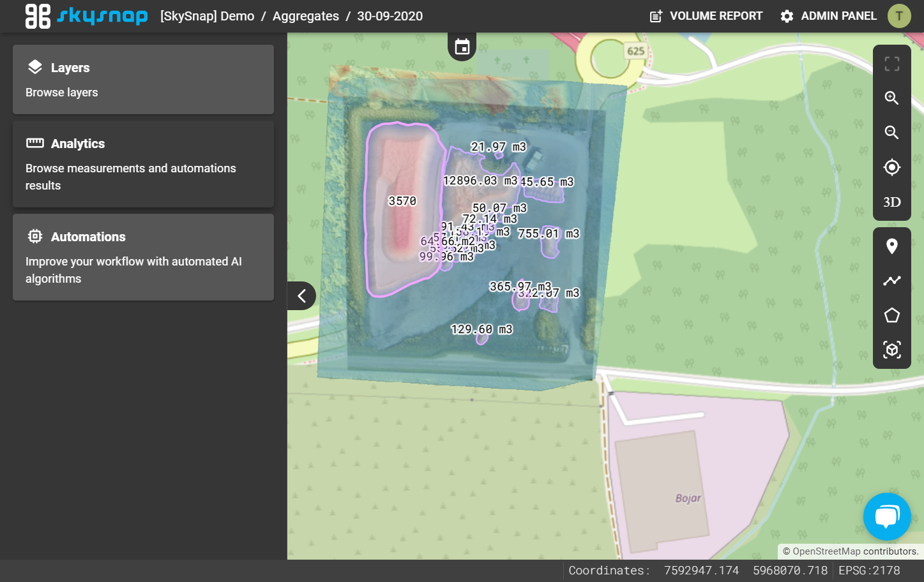Select the 45.65 m3 volume label

coord(547,182)
